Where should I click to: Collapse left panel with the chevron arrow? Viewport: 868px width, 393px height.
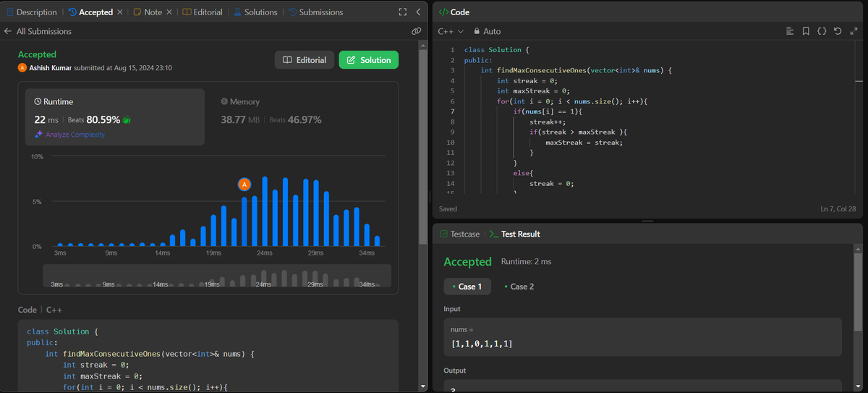418,12
